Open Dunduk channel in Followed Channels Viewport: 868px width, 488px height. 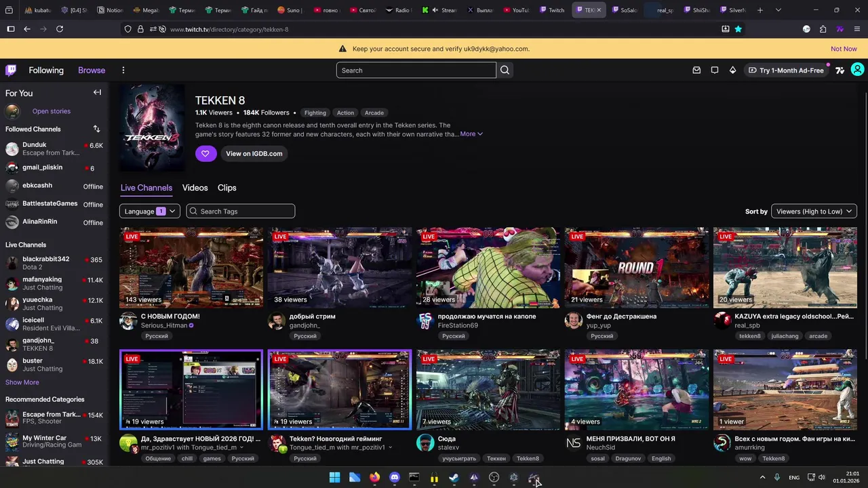(54, 148)
